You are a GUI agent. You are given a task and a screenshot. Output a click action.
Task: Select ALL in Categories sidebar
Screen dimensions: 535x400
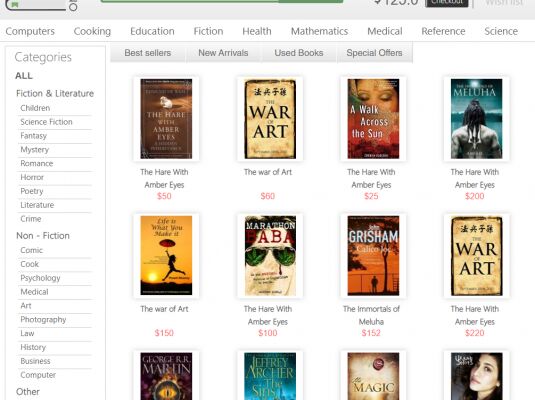coord(24,76)
